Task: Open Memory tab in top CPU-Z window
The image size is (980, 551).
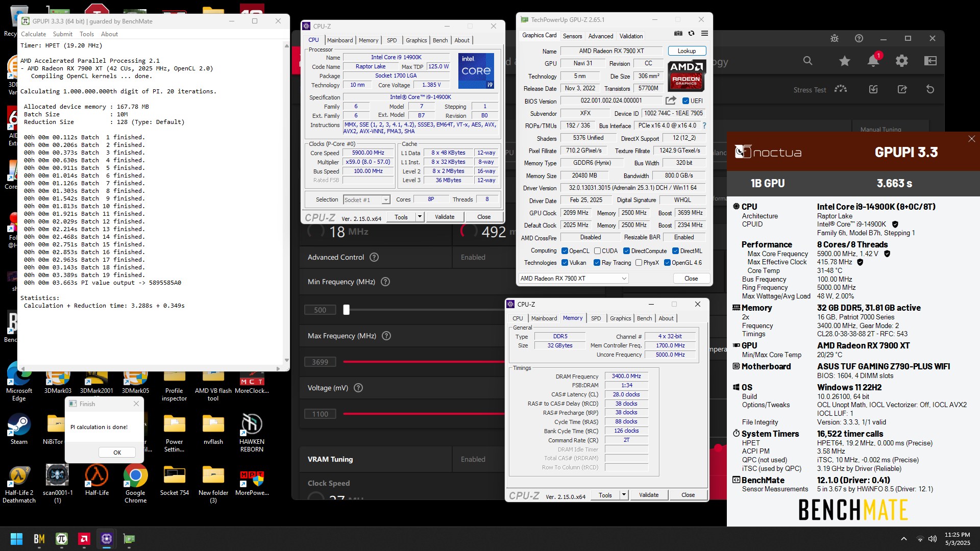Action: tap(368, 40)
